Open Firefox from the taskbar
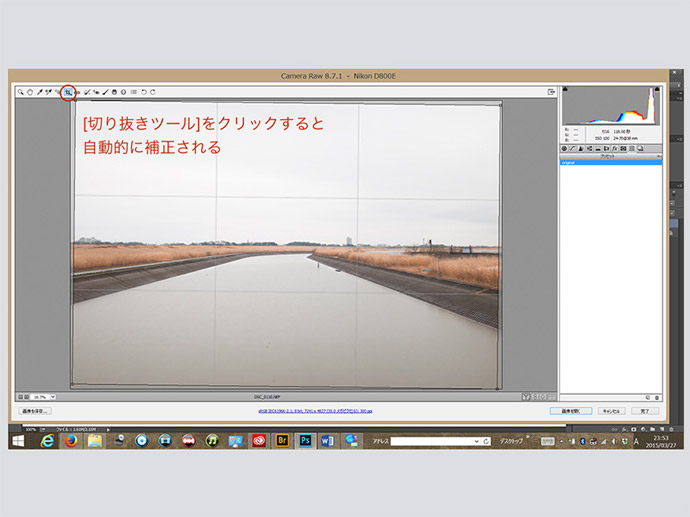The image size is (690, 517). 71,440
